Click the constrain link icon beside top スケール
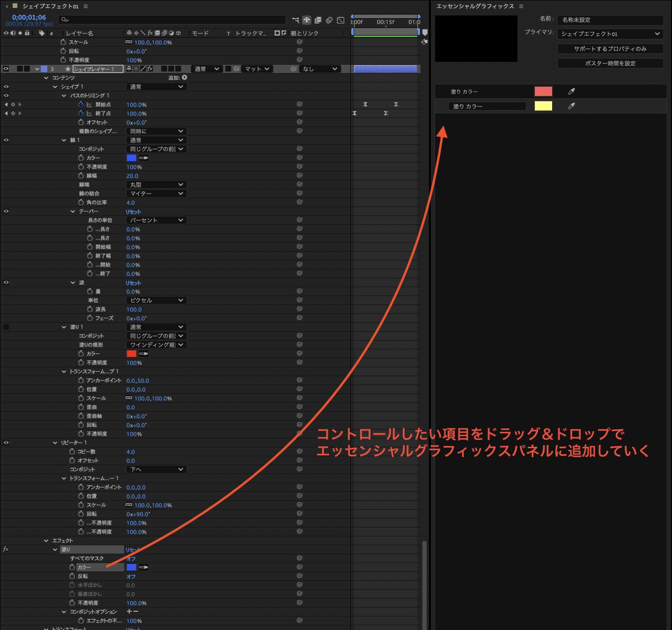Image resolution: width=672 pixels, height=630 pixels. click(x=129, y=42)
